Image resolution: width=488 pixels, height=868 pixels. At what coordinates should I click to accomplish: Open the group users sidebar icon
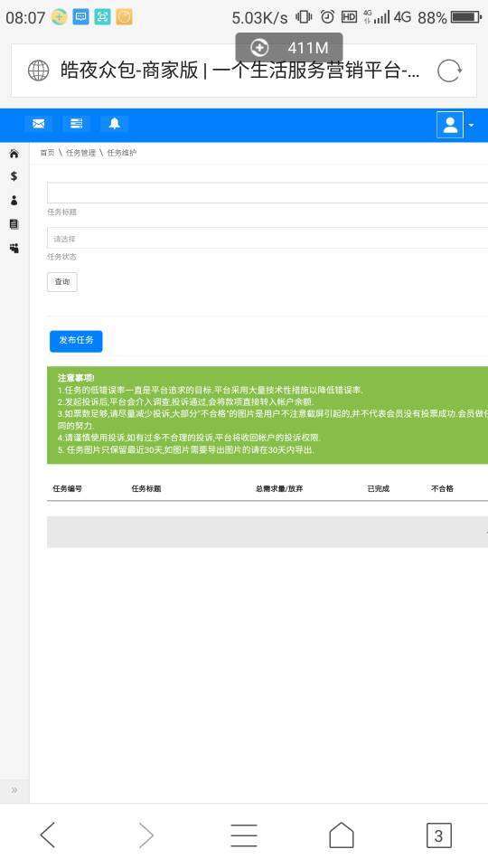click(14, 248)
